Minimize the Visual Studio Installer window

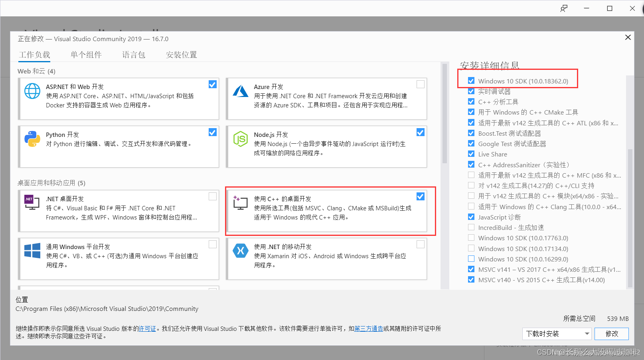(587, 8)
